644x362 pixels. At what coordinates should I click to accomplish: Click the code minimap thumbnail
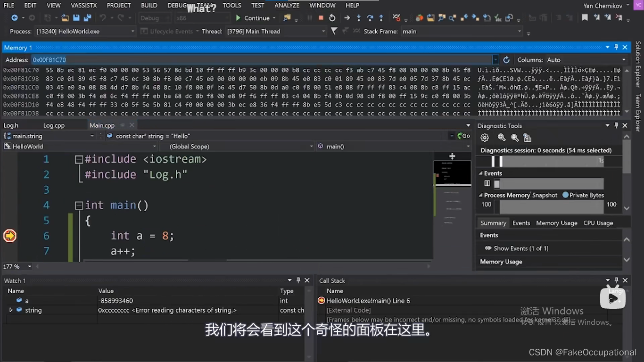[452, 173]
